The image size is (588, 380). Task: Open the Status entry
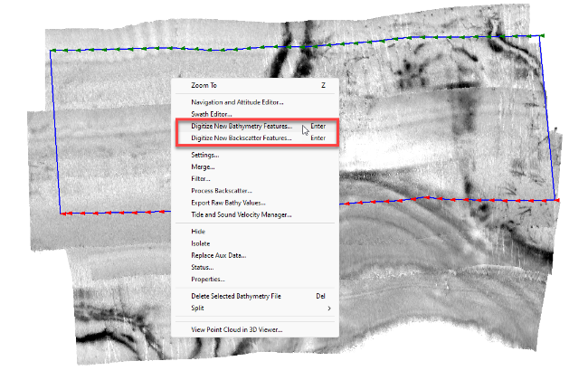(x=255, y=268)
